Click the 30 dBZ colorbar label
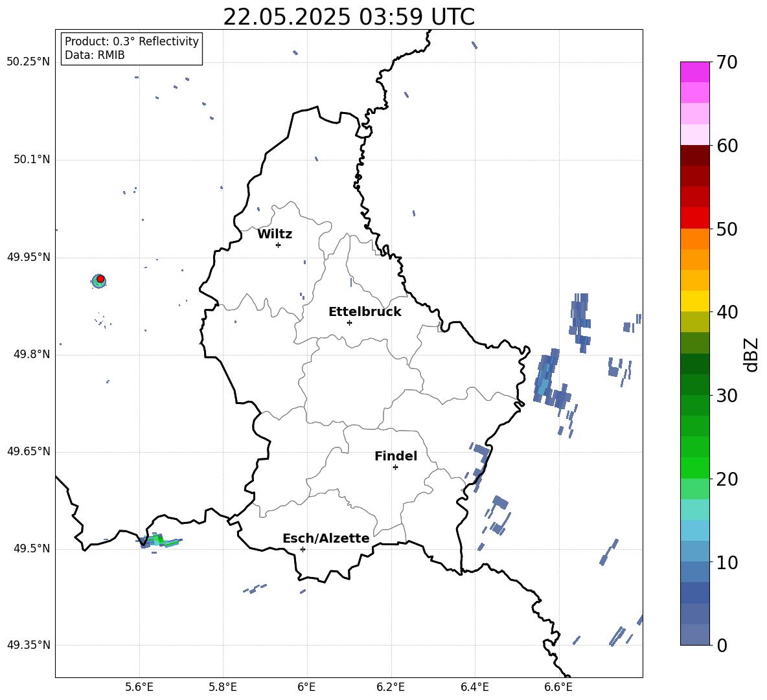Image resolution: width=767 pixels, height=700 pixels. tap(727, 396)
